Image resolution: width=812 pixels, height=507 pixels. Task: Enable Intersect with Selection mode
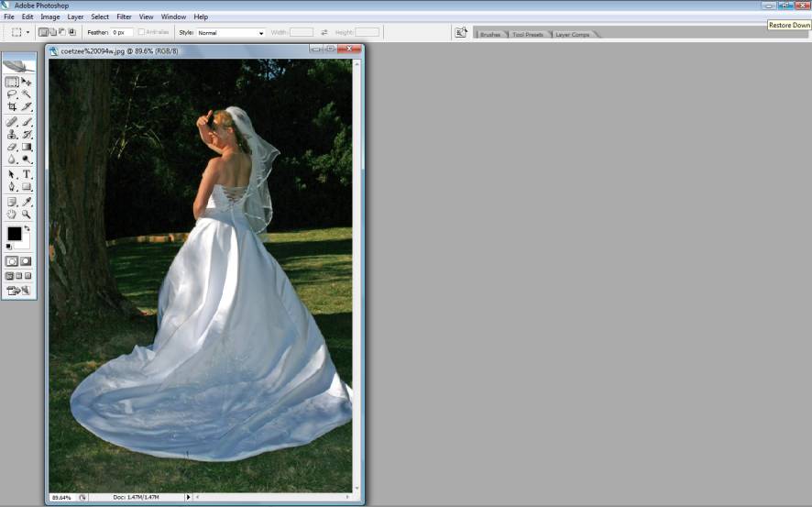coord(72,32)
